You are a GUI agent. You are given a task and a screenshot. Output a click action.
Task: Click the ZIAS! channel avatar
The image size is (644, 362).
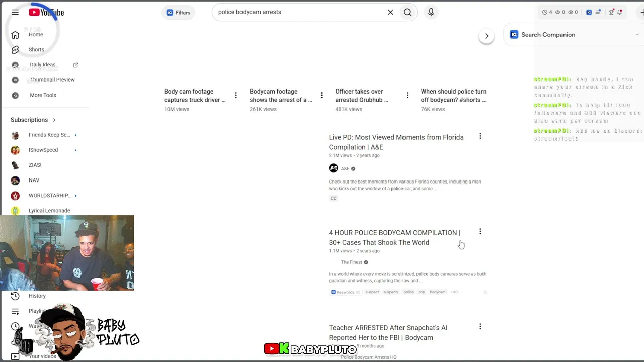point(15,165)
